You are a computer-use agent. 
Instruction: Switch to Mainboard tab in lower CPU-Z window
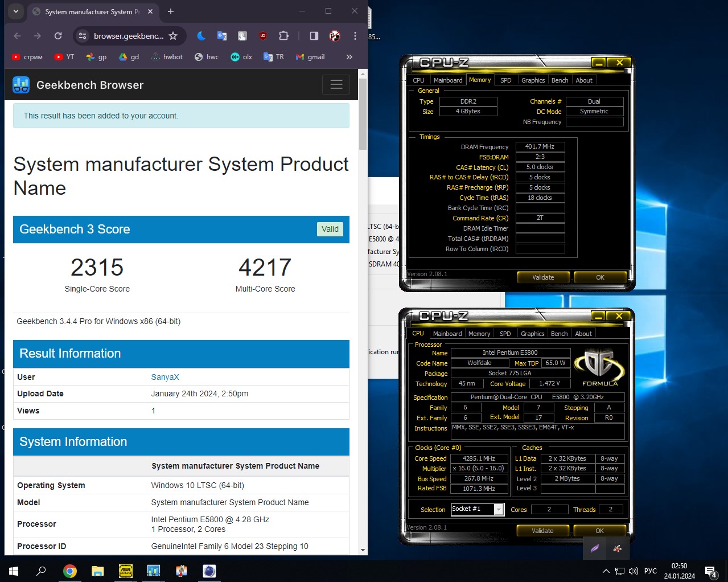[447, 334]
